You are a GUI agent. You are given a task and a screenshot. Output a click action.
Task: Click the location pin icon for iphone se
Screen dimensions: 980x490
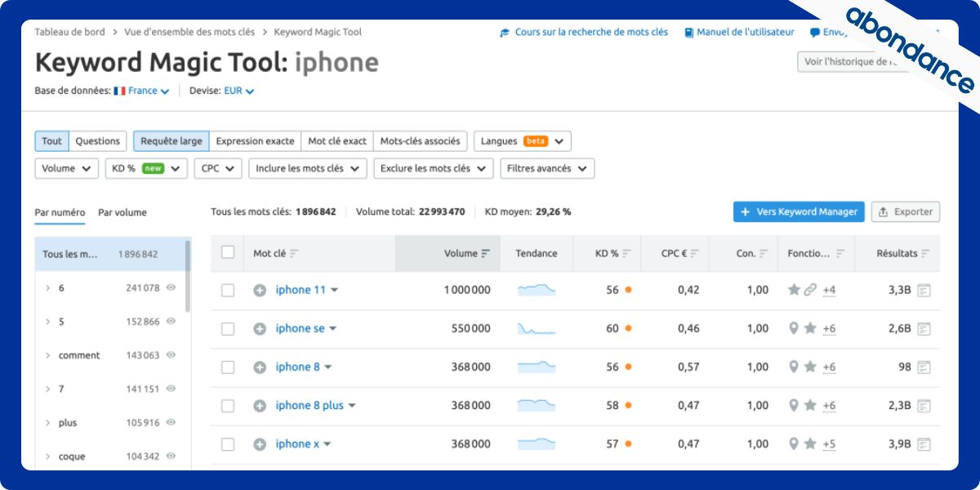click(x=793, y=328)
